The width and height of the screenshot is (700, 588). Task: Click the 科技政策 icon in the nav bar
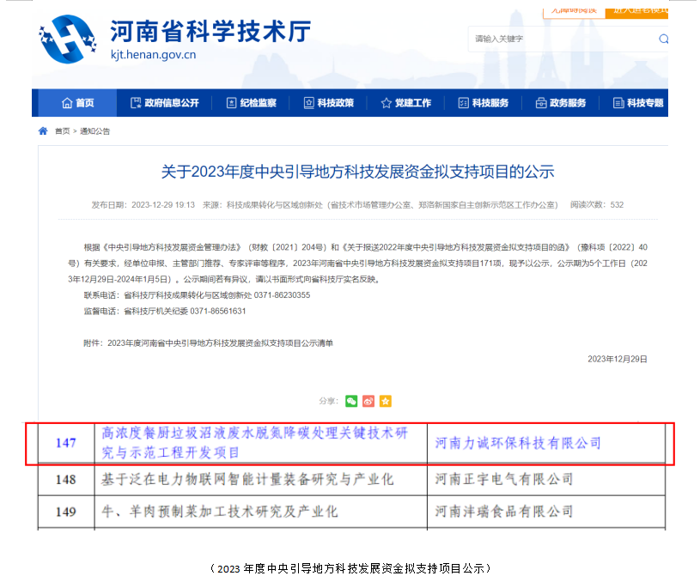pyautogui.click(x=309, y=103)
